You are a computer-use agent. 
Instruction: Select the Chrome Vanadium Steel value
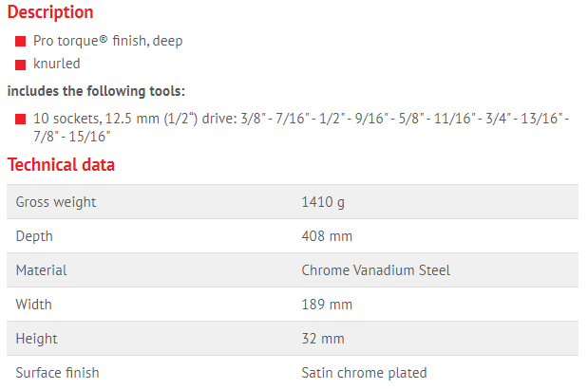[x=375, y=270]
